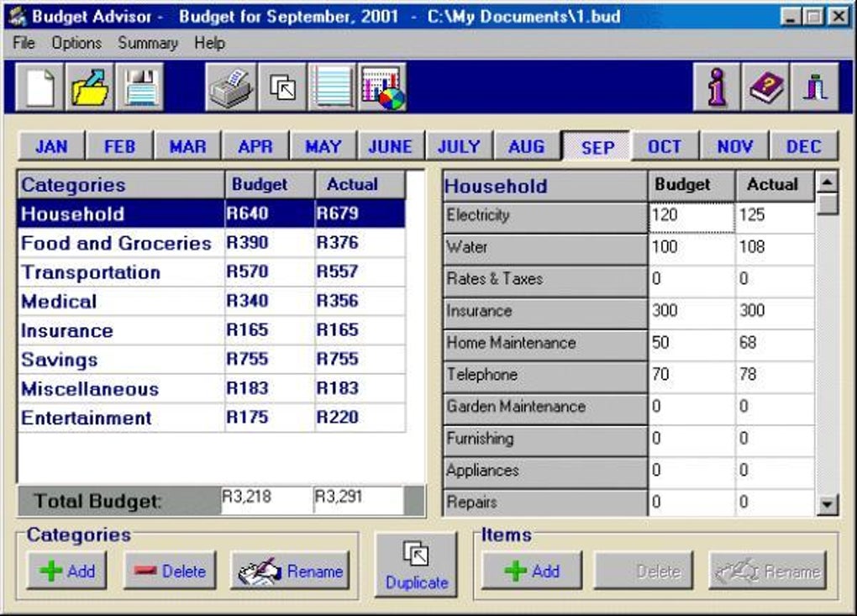Switch to the AUG tab

click(527, 146)
